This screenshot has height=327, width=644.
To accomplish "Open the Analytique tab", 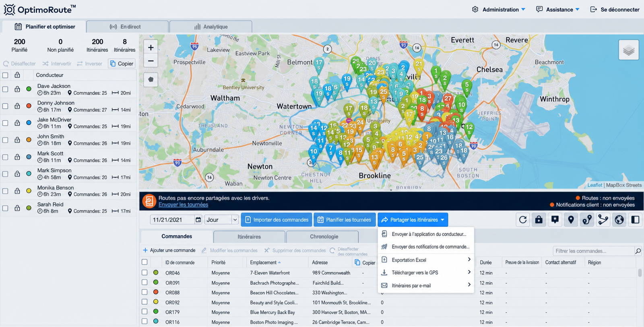I will tap(211, 27).
